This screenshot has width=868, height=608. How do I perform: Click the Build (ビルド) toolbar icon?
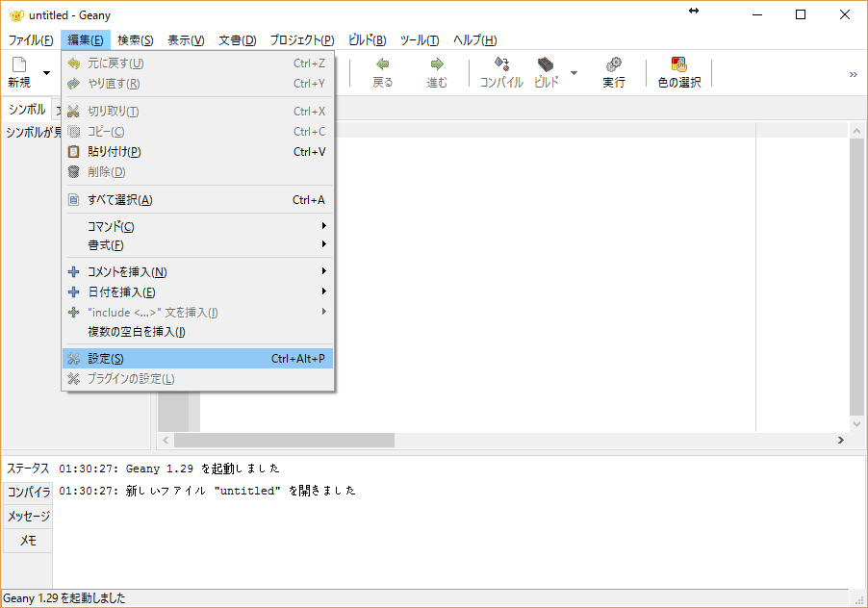pyautogui.click(x=546, y=64)
